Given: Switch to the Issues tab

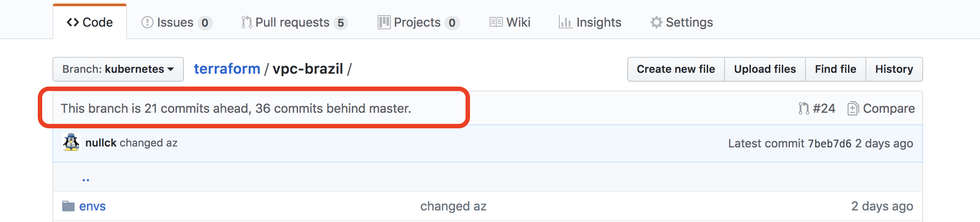Looking at the screenshot, I should pyautogui.click(x=177, y=22).
